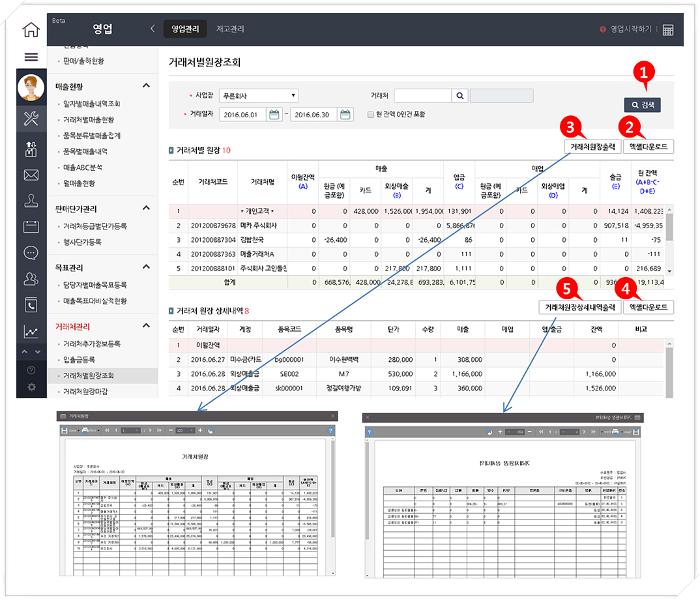Zoom out with minus in 거래처원장 viewer
The image size is (700, 603).
click(171, 431)
